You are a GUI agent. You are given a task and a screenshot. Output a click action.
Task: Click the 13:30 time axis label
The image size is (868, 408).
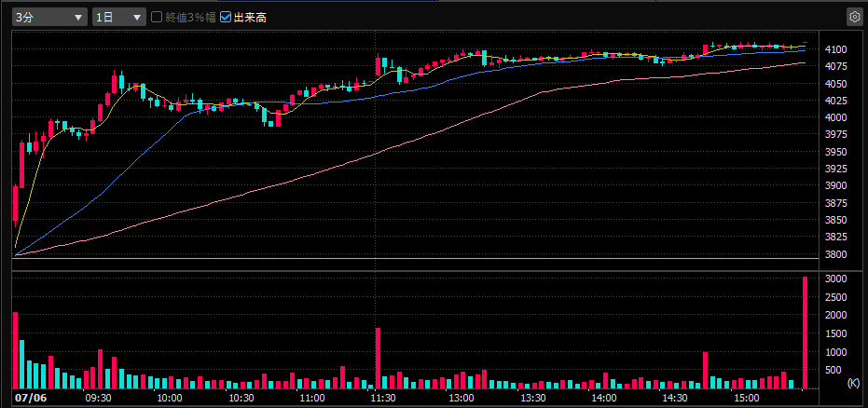tap(532, 399)
